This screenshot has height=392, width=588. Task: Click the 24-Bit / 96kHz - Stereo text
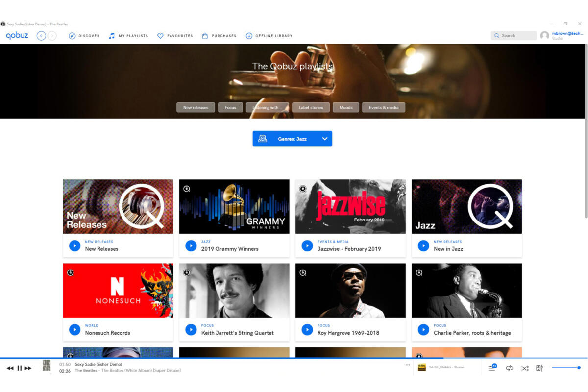pyautogui.click(x=446, y=367)
